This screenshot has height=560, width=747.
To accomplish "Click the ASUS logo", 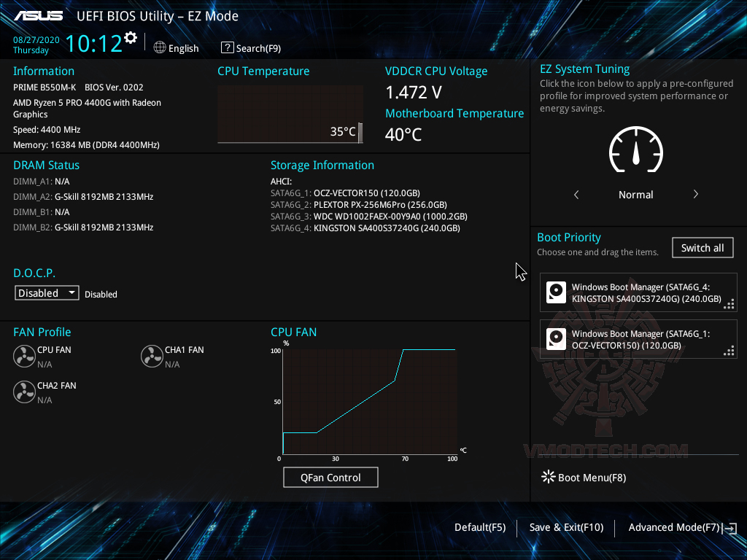I will pyautogui.click(x=38, y=16).
